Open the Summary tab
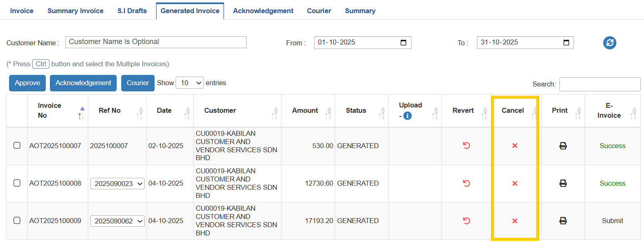The image size is (644, 242). 360,11
